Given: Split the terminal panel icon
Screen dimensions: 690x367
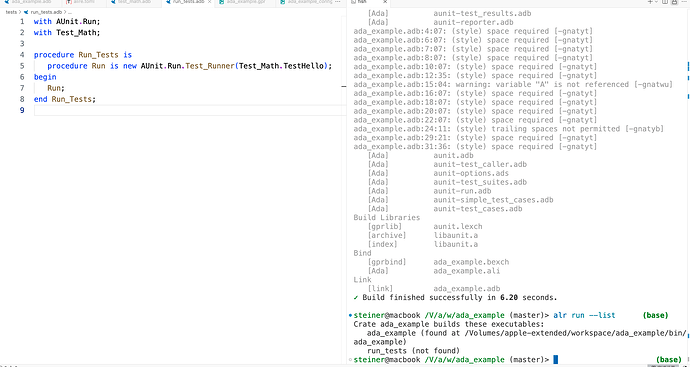Looking at the screenshot, I should 665,2.
